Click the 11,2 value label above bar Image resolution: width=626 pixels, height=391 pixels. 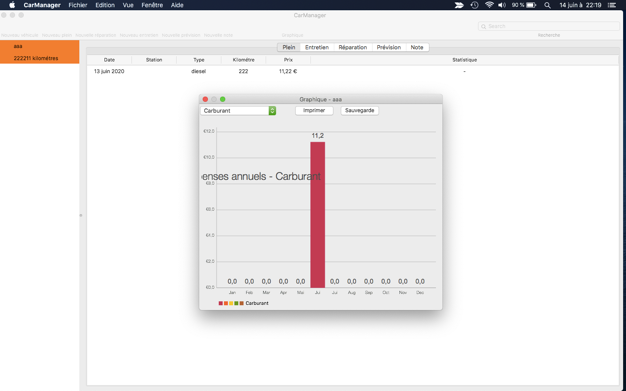coord(318,136)
